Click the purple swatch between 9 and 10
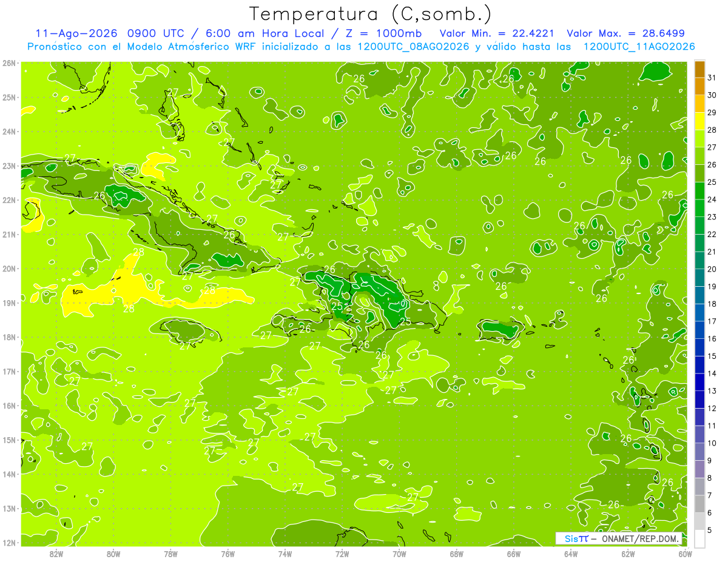 coord(699,452)
